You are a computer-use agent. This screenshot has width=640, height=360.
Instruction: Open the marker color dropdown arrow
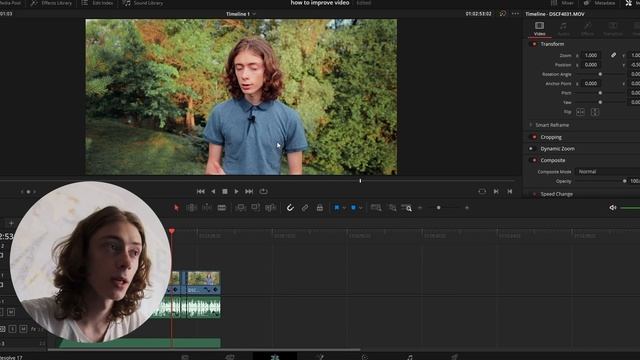click(x=360, y=208)
